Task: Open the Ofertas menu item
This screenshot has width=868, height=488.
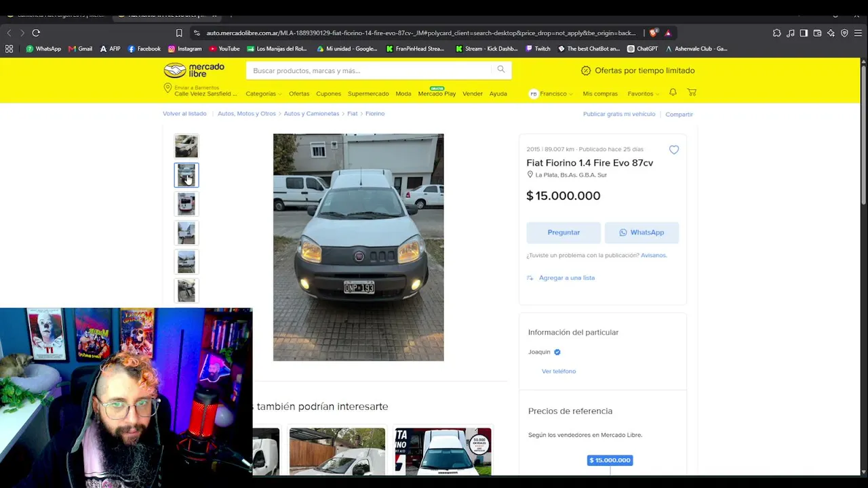Action: [x=299, y=94]
